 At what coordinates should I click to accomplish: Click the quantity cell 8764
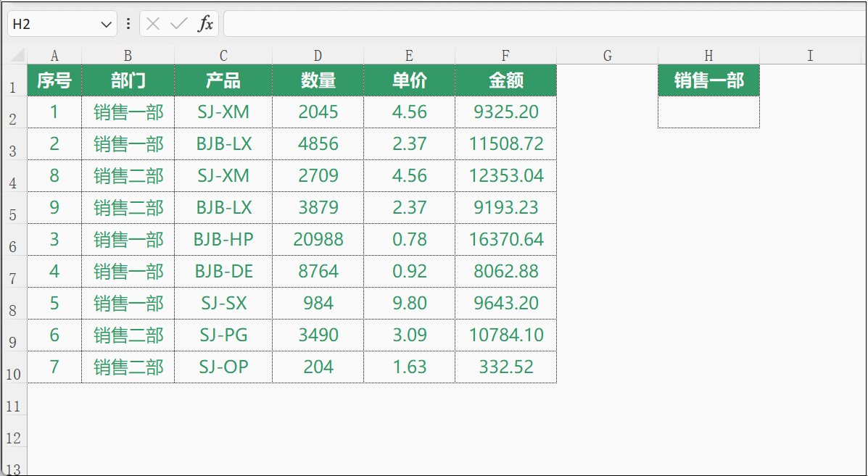tap(318, 272)
